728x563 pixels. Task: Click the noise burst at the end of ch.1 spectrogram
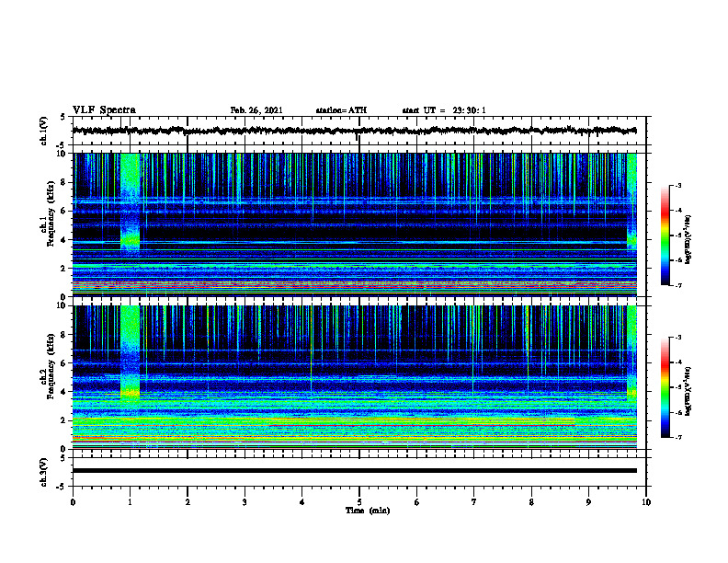[631, 202]
